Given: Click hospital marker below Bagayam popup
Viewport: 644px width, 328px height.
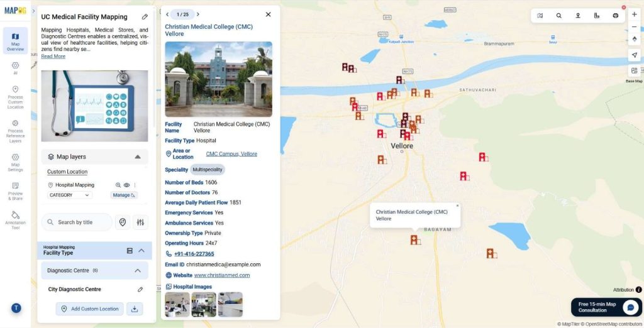Looking at the screenshot, I should (x=414, y=240).
